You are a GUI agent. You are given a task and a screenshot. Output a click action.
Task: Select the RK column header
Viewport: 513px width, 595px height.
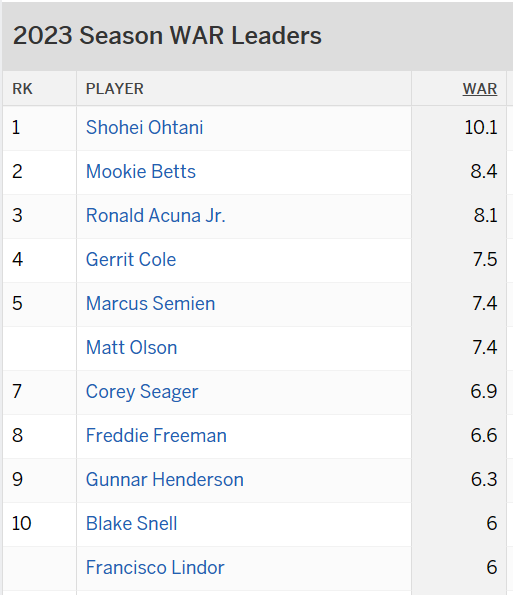coord(22,89)
